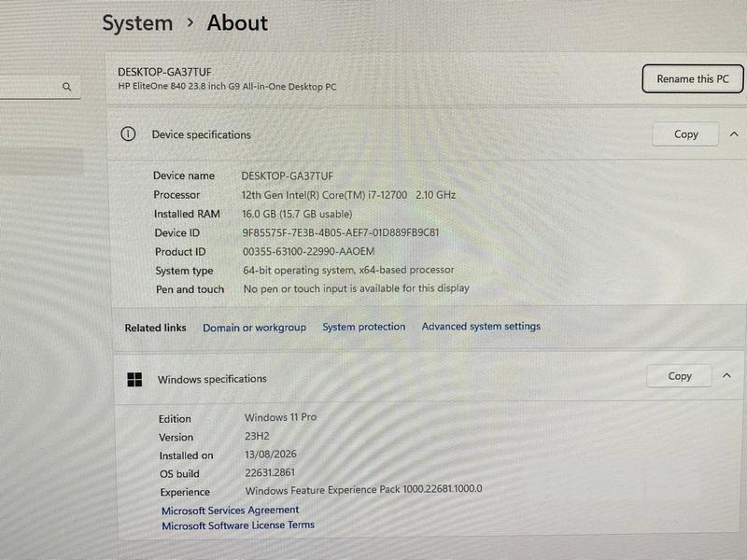Collapse the Windows specifications section
The height and width of the screenshot is (560, 747).
(x=726, y=376)
